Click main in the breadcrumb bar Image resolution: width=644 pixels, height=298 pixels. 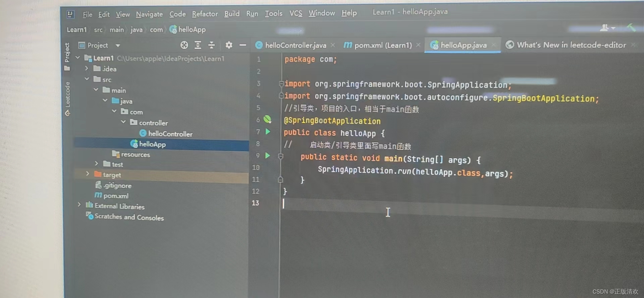coord(116,30)
